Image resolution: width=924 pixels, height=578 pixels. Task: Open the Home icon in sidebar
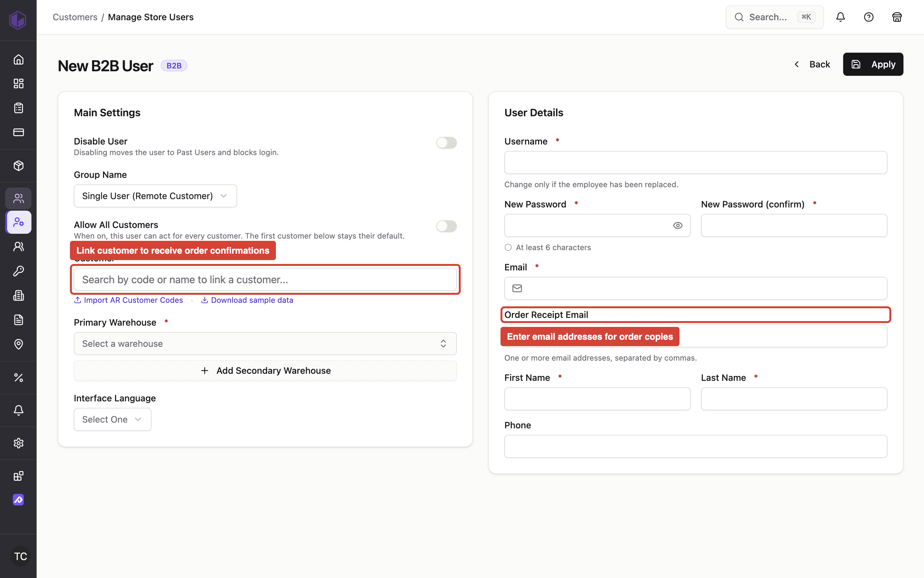coord(18,59)
